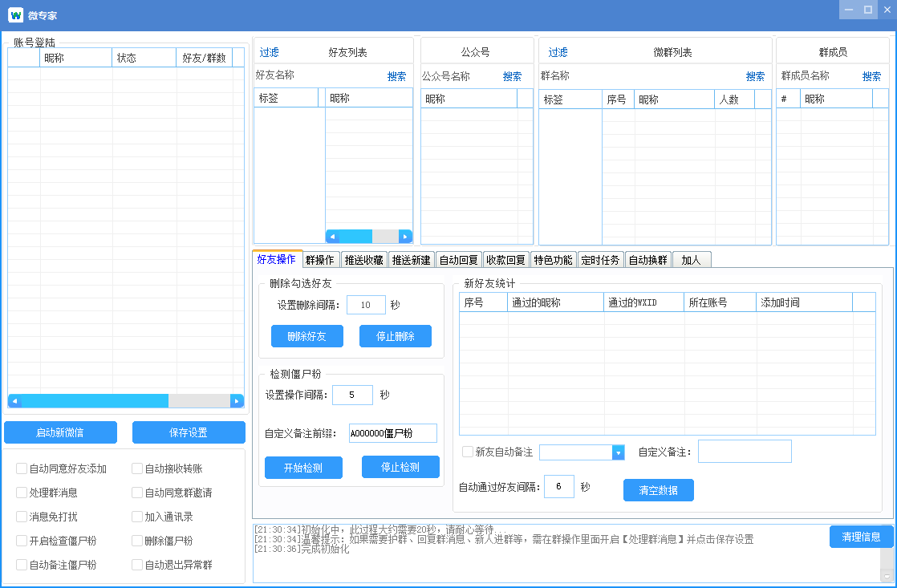Viewport: 897px width, 588px height.
Task: Click 设置操作间隔 seconds input field
Action: pos(352,395)
